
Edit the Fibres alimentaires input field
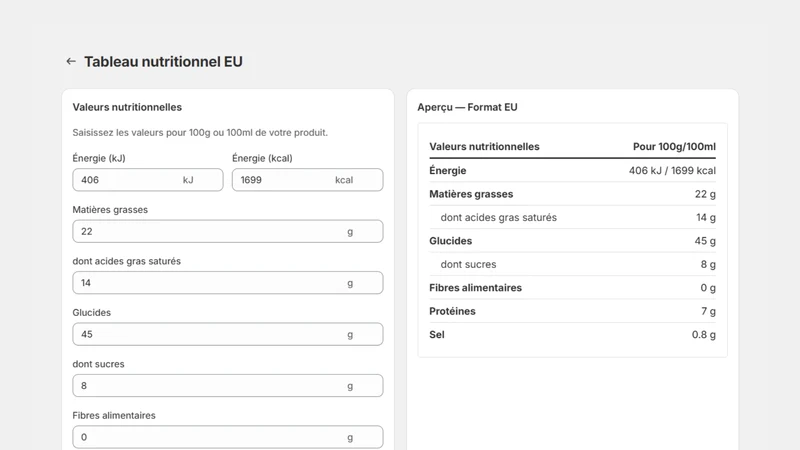point(228,437)
